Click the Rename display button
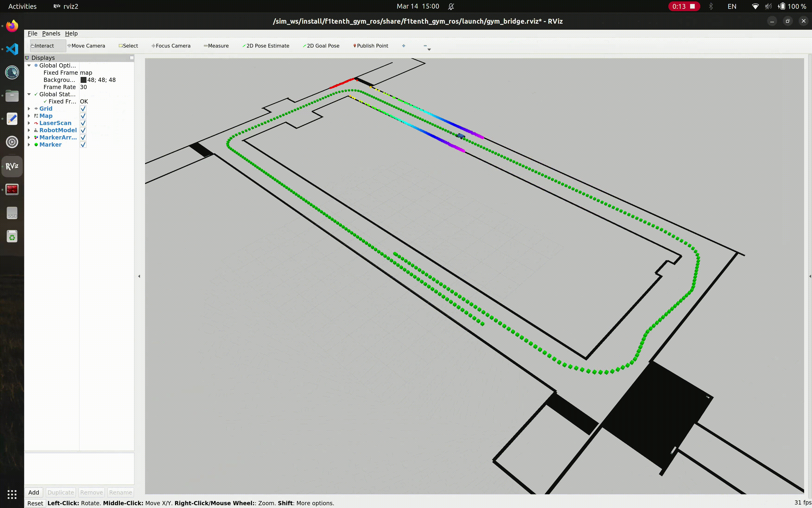This screenshot has width=812, height=508. (x=121, y=492)
